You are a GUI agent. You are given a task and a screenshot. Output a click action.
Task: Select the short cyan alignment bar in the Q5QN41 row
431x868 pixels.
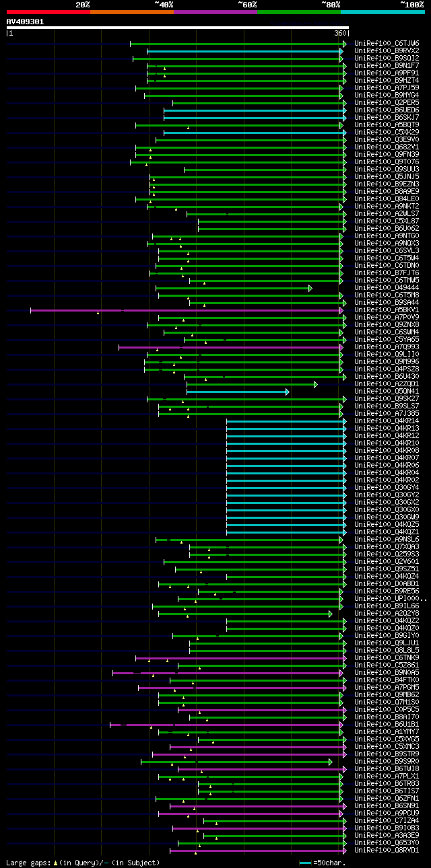click(x=236, y=392)
